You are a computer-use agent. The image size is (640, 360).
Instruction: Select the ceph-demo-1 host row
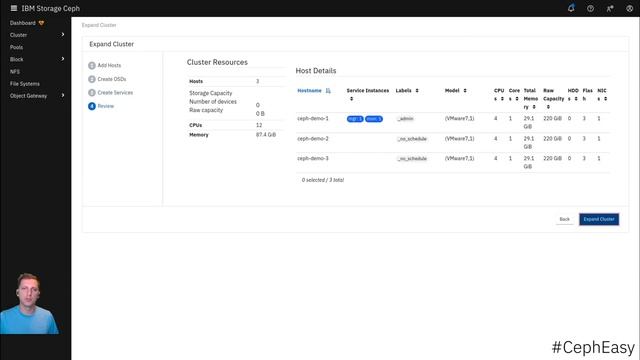(453, 122)
